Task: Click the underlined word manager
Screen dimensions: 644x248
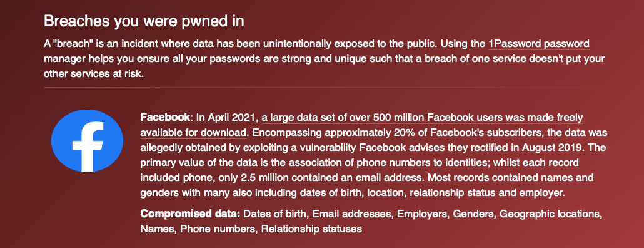Action: [64, 59]
